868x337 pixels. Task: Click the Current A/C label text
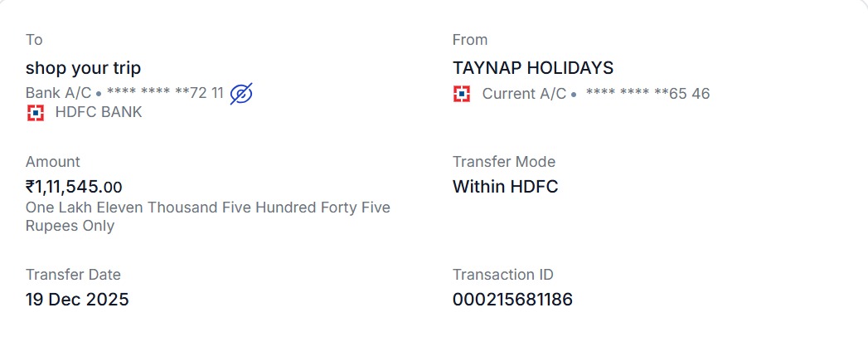[524, 94]
